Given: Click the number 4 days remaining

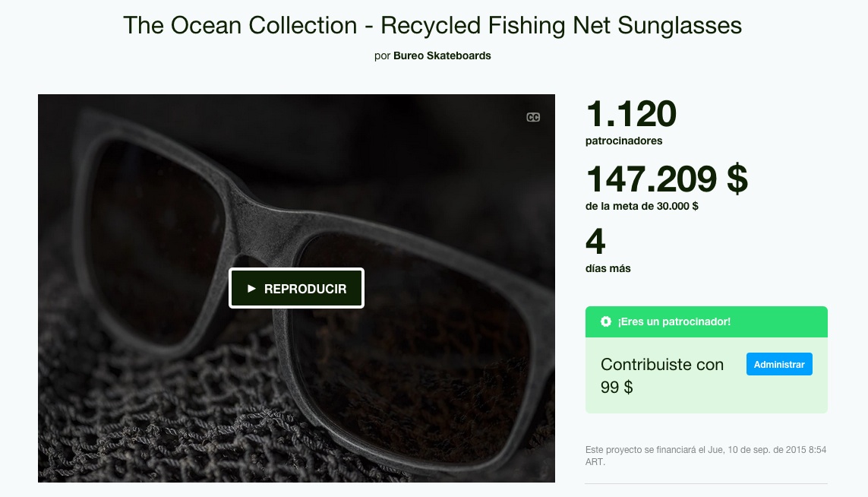Looking at the screenshot, I should pyautogui.click(x=595, y=242).
